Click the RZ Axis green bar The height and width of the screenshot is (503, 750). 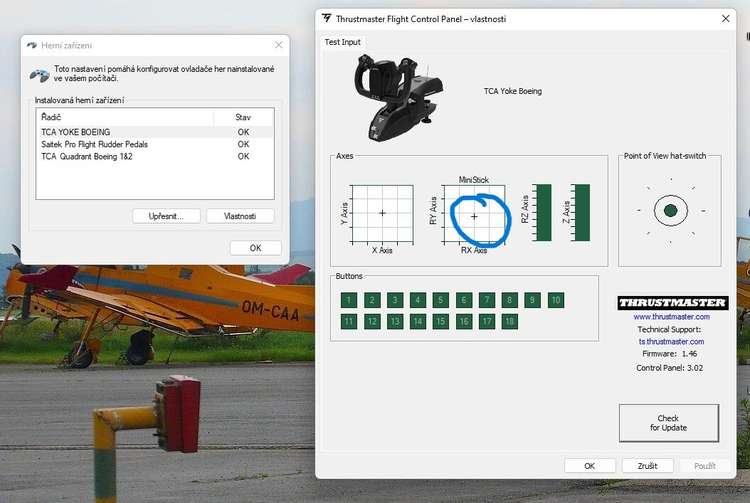[544, 213]
